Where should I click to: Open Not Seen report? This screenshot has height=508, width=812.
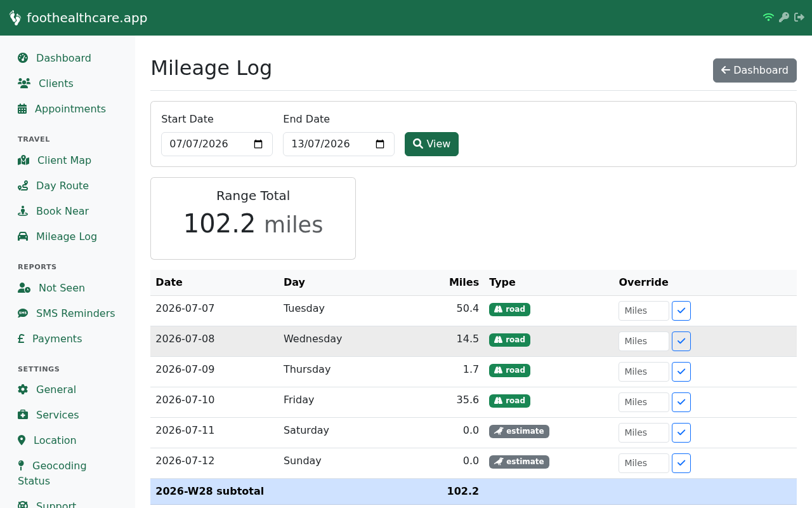click(x=62, y=288)
